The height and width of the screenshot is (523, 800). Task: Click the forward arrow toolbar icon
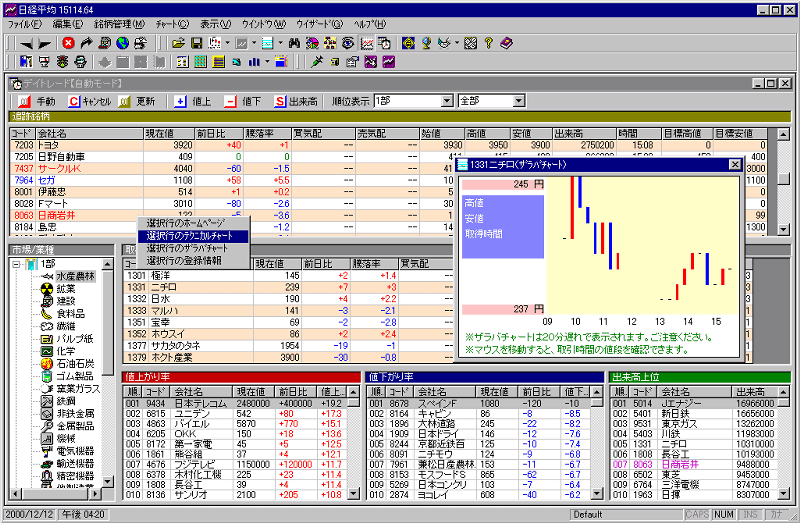click(45, 44)
